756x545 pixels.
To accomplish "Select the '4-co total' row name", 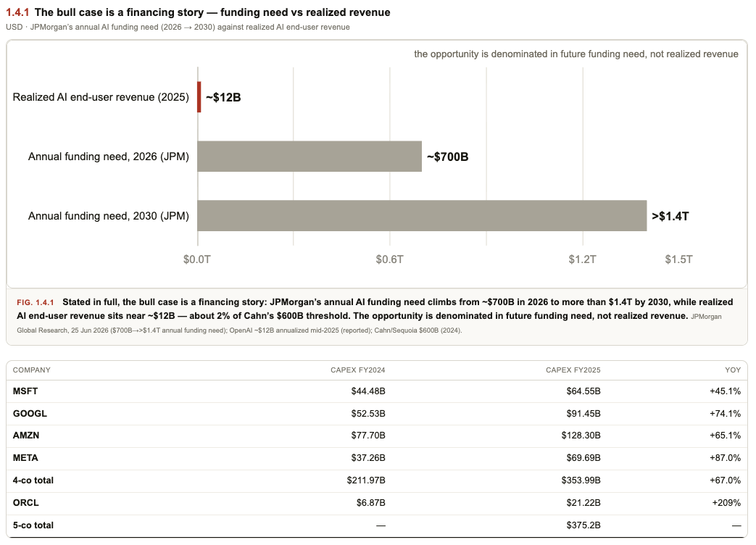I will pyautogui.click(x=33, y=480).
